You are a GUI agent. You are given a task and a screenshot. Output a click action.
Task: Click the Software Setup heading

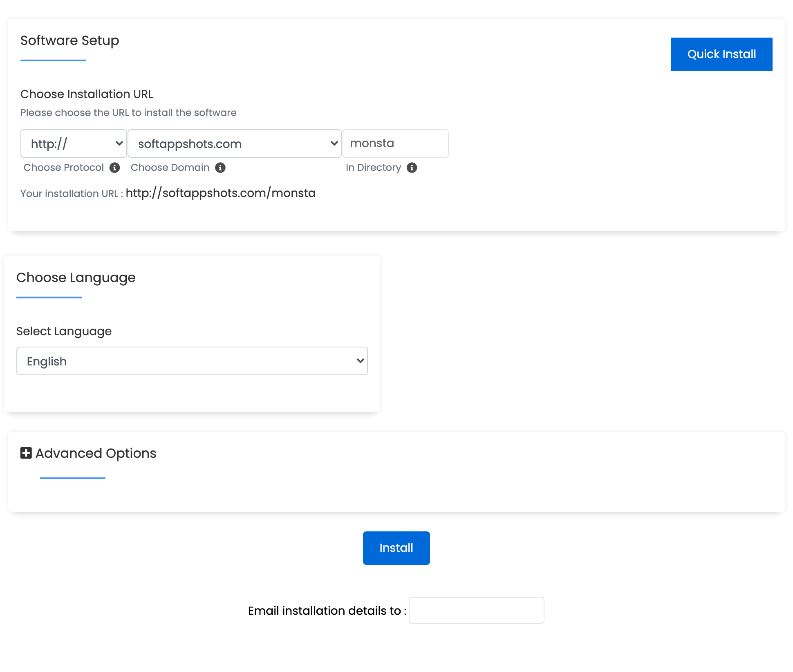pyautogui.click(x=69, y=40)
